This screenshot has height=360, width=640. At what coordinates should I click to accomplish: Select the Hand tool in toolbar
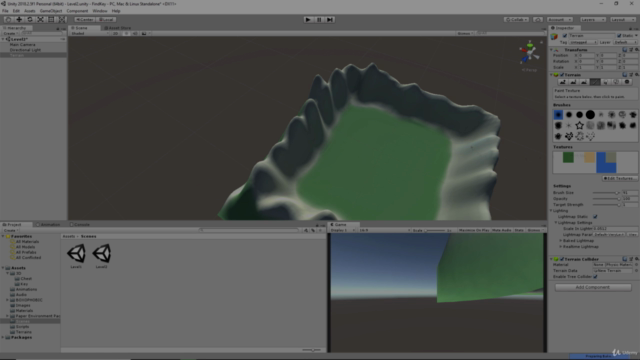8,20
